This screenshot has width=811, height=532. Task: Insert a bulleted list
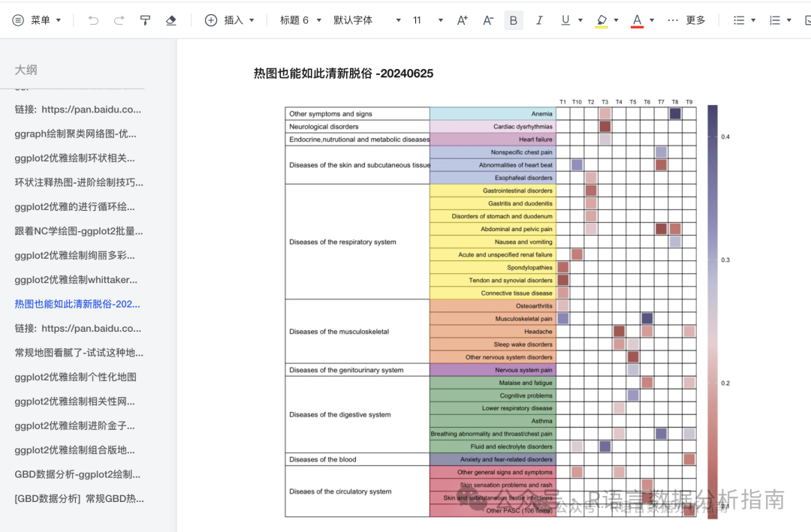coord(739,20)
